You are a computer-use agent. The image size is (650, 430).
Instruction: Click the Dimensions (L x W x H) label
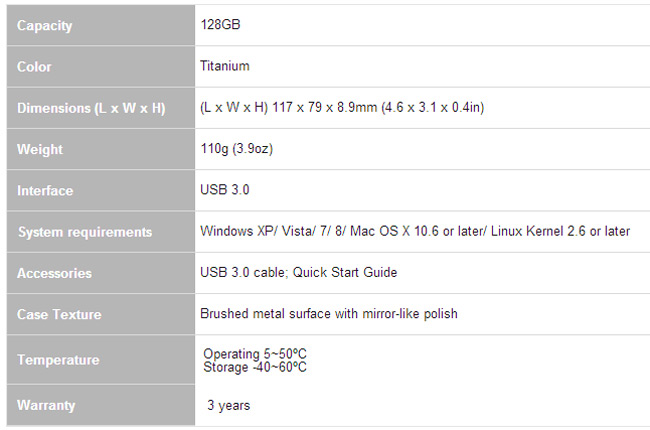click(91, 108)
